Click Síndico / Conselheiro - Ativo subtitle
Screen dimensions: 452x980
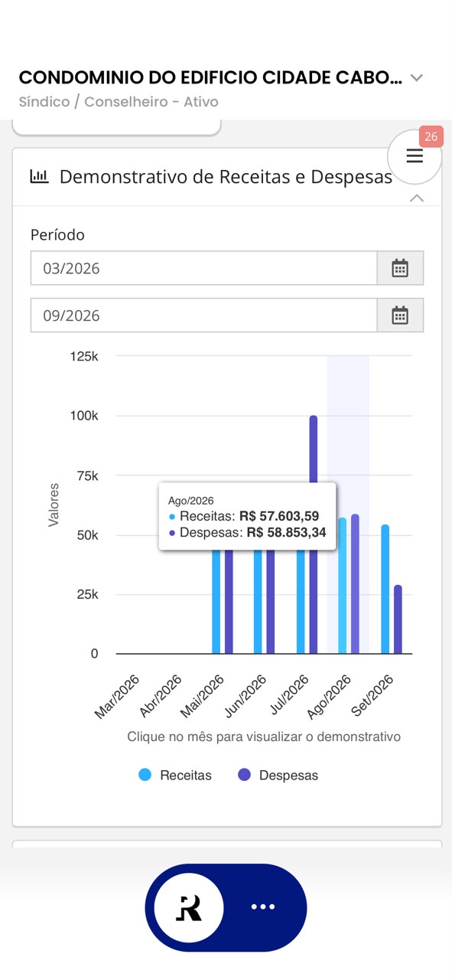[119, 102]
